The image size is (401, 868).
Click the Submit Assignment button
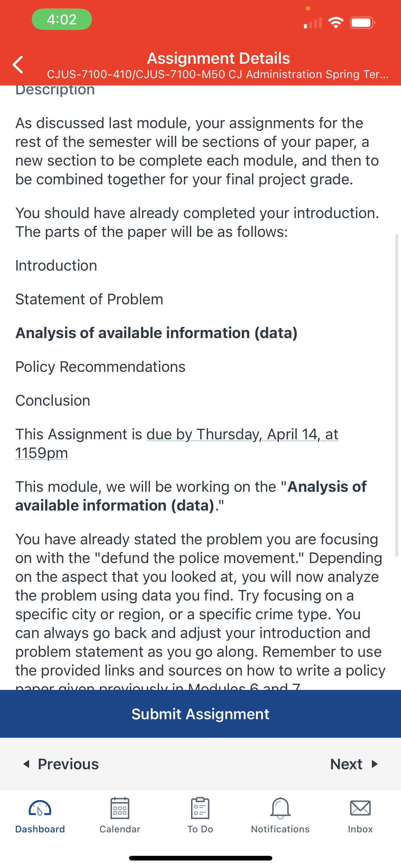pos(200,714)
